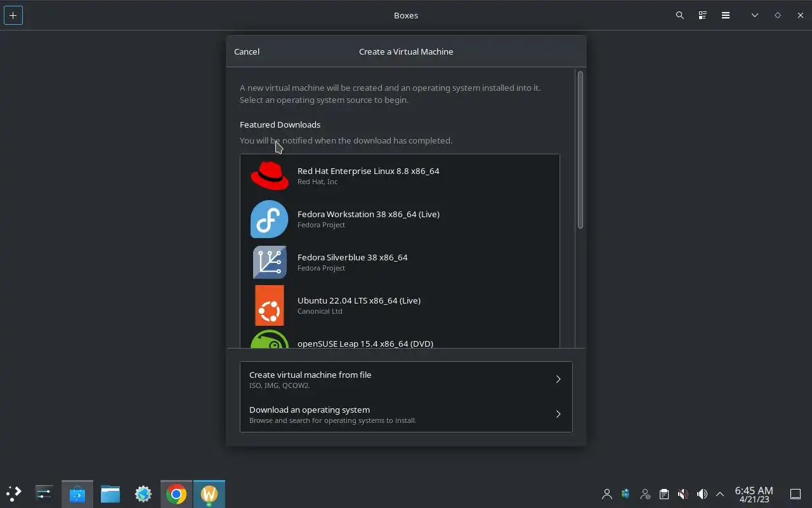The width and height of the screenshot is (812, 508).
Task: Open the search icon in Boxes header
Action: [x=680, y=15]
